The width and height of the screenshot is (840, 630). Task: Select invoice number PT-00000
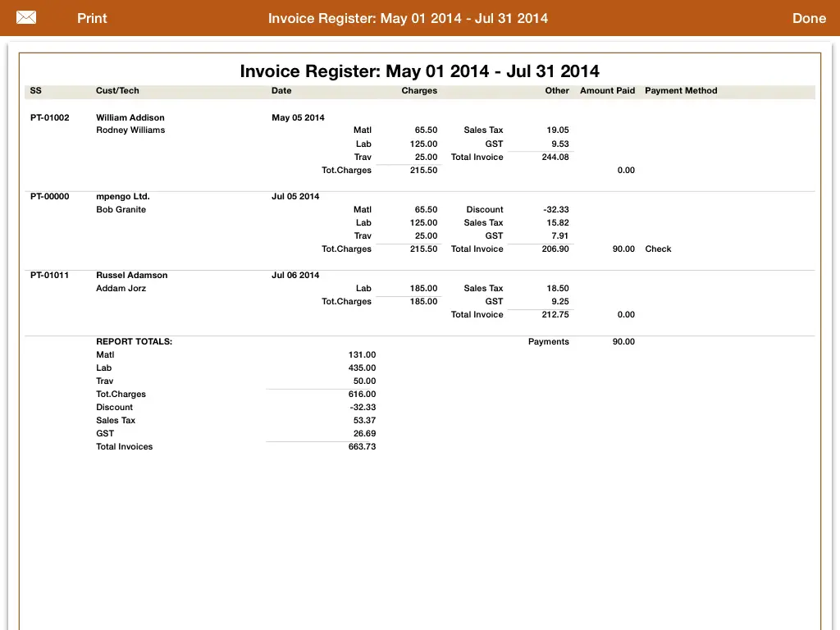tap(50, 196)
